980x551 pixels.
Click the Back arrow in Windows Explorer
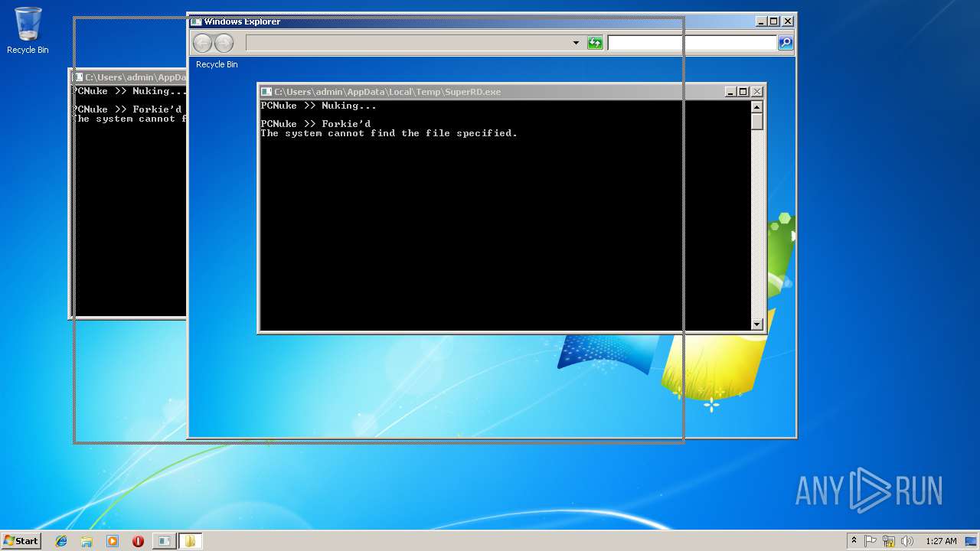tap(202, 43)
